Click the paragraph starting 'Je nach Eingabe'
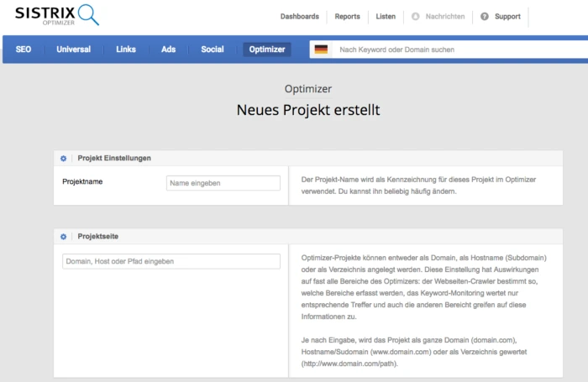 pos(414,352)
